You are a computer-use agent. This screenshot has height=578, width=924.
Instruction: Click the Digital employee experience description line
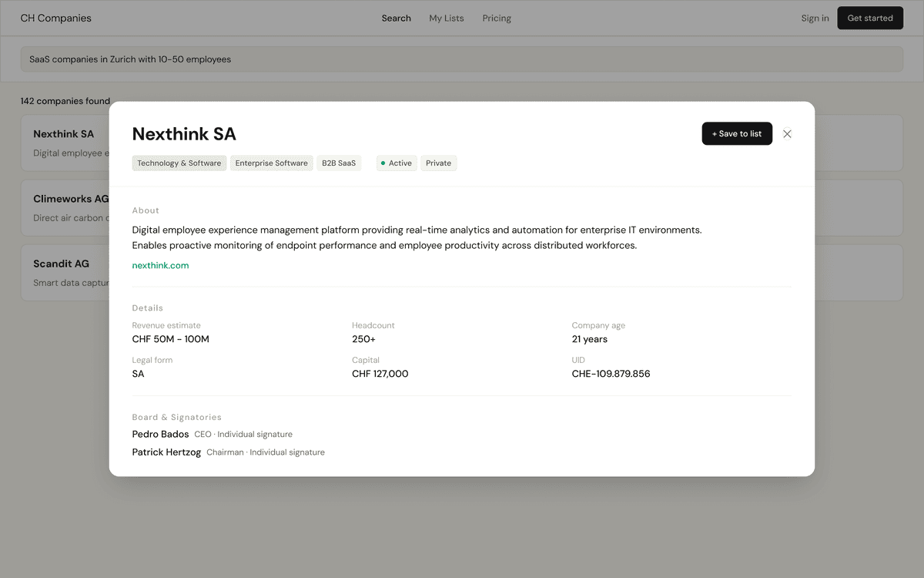click(417, 230)
